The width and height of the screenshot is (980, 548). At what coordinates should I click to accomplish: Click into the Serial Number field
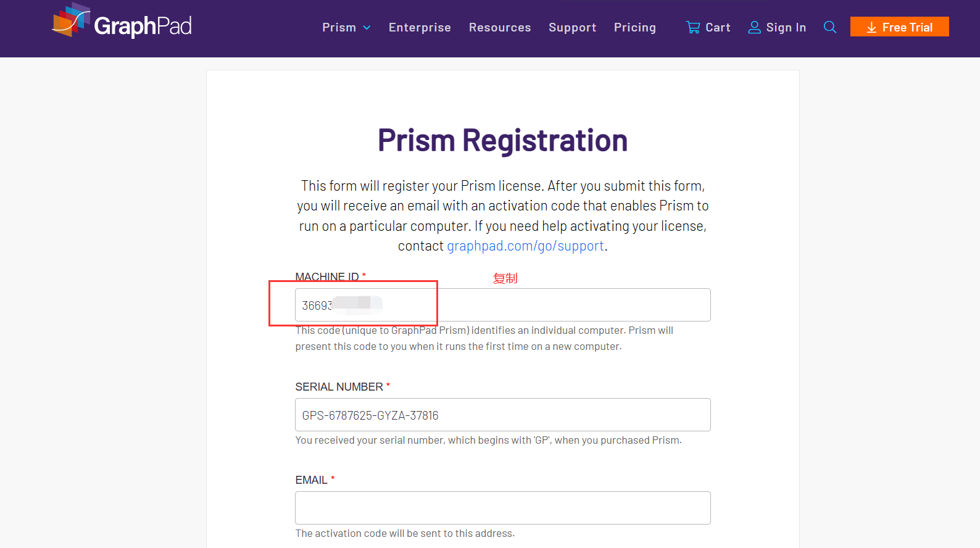pos(502,415)
